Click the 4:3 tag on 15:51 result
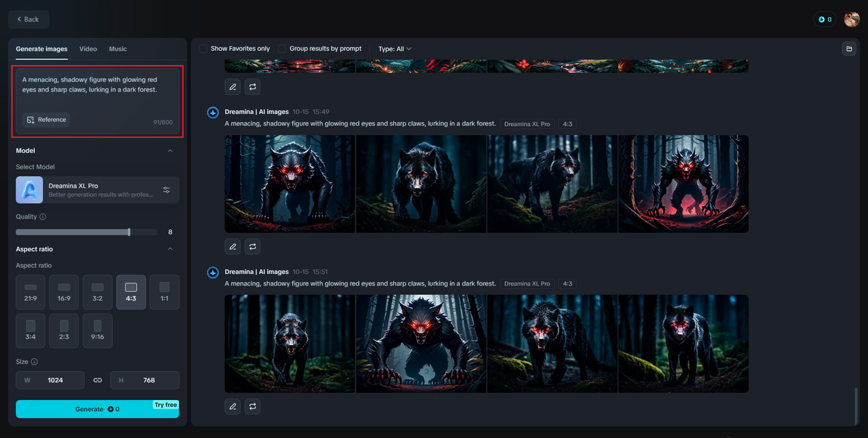 coord(568,283)
